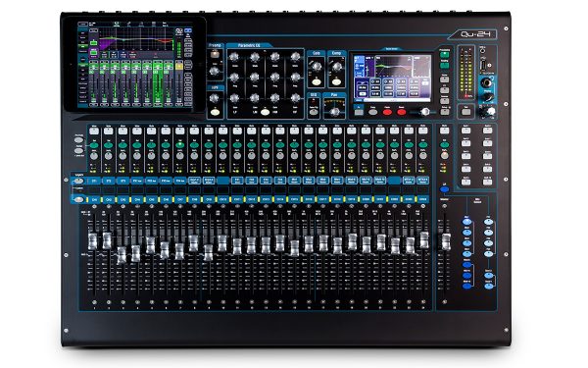The image size is (588, 368).
Task: Touch the Comp threshold knob
Action: [337, 67]
